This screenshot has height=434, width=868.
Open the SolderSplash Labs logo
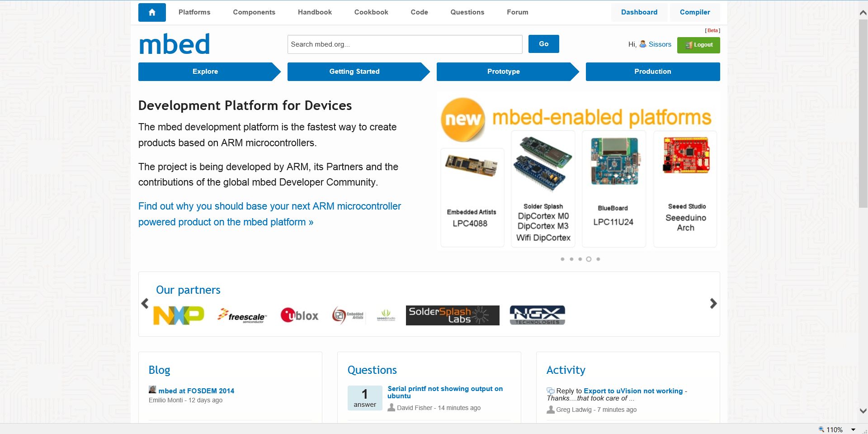(x=452, y=315)
